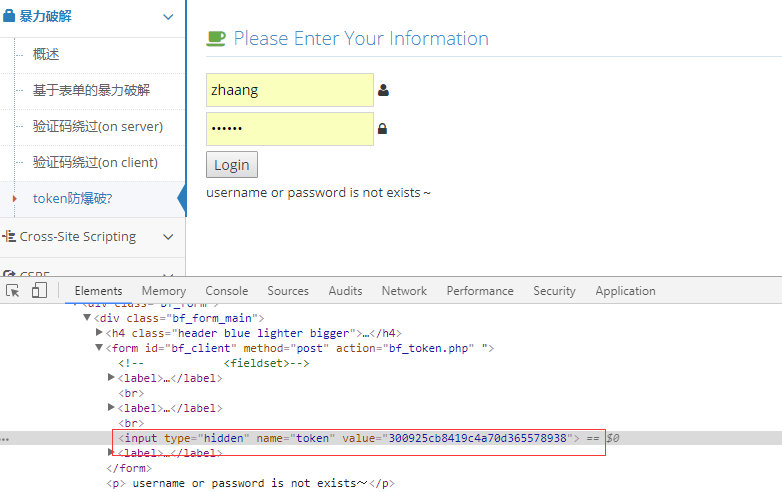Viewport: 782px width, 492px height.
Task: Click the lock icon beside password field
Action: point(382,129)
